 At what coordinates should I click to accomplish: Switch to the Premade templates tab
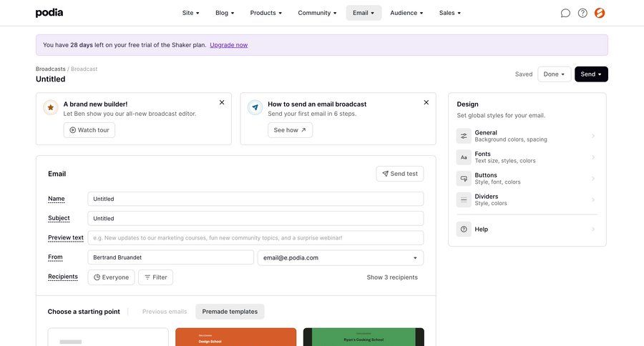(x=230, y=312)
